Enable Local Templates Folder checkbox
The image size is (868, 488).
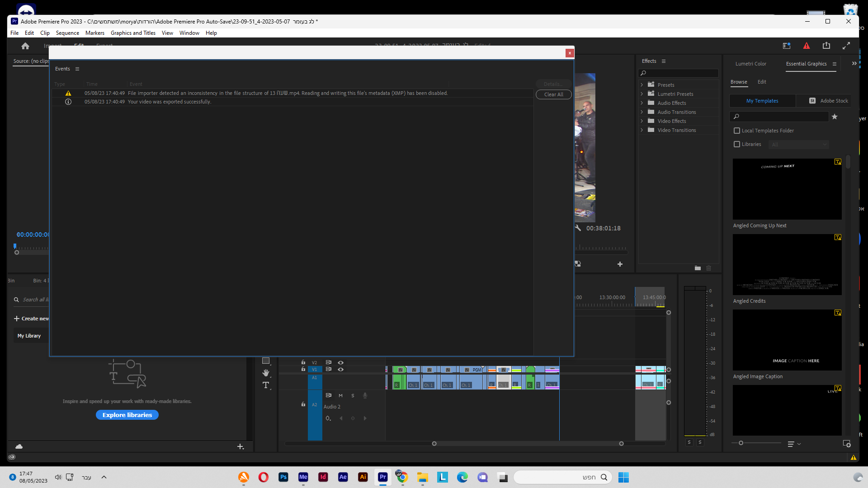737,131
